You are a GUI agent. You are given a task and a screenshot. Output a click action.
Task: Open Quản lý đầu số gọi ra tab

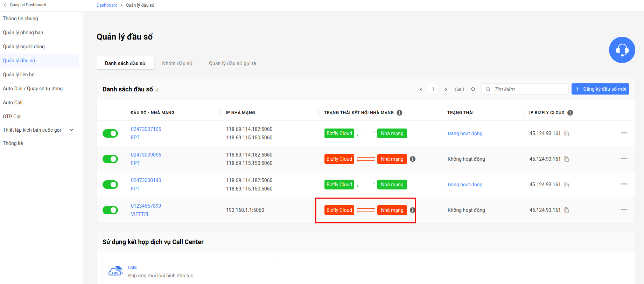(232, 63)
